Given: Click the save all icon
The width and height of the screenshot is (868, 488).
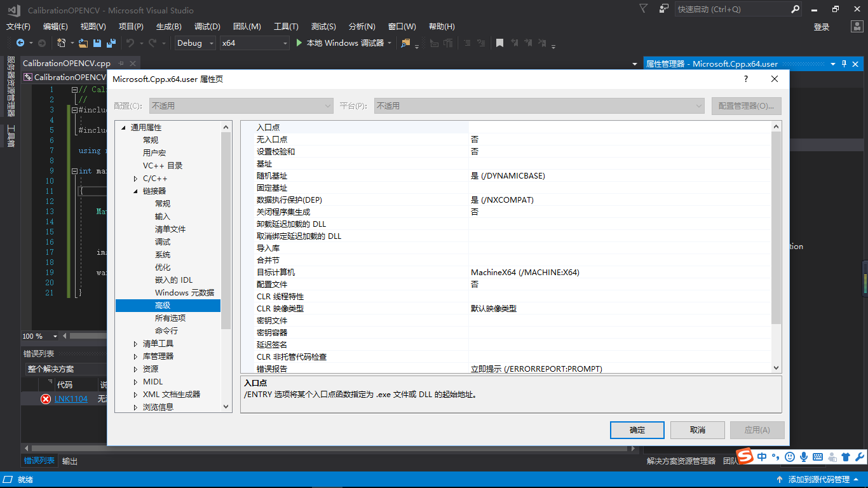Looking at the screenshot, I should [x=111, y=43].
